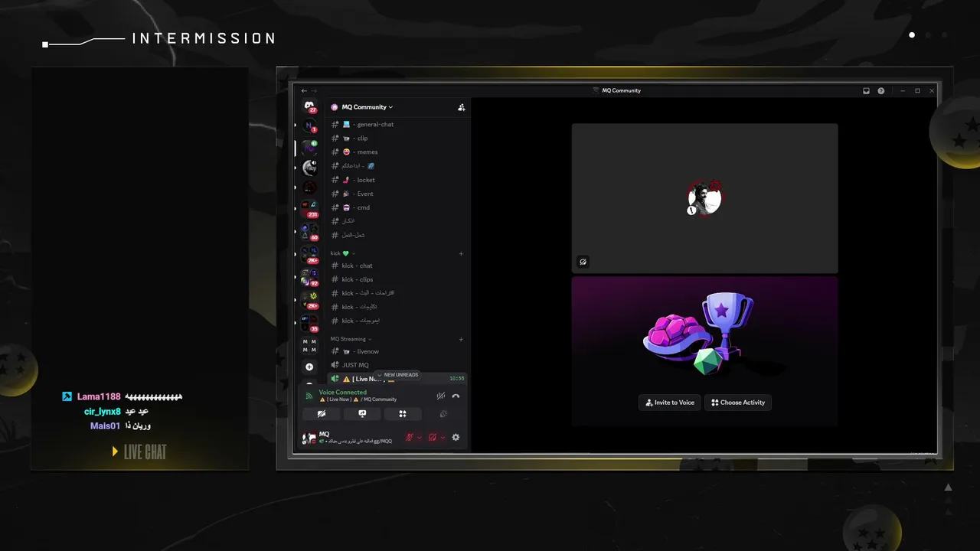Toggle noise suppression icon in voice panel

click(440, 396)
